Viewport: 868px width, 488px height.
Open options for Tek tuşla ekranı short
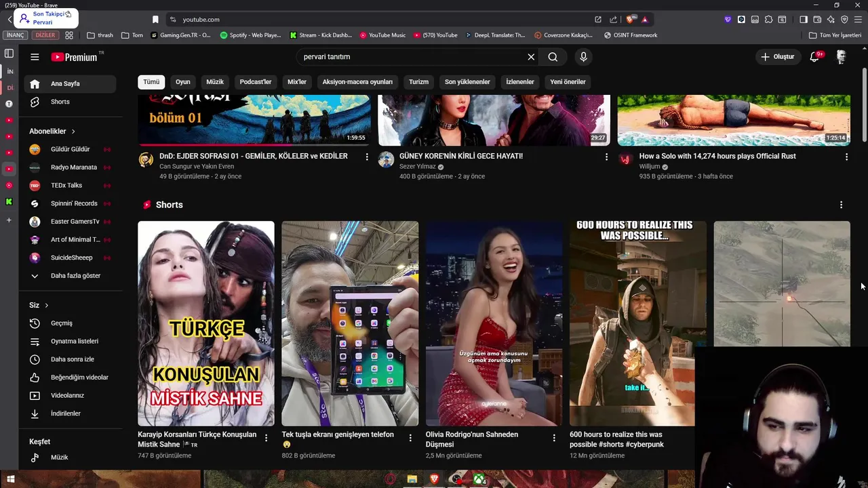coord(410,438)
